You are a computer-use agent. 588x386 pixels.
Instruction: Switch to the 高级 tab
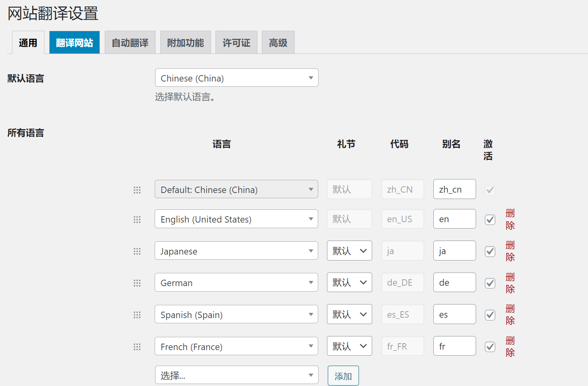click(x=278, y=42)
